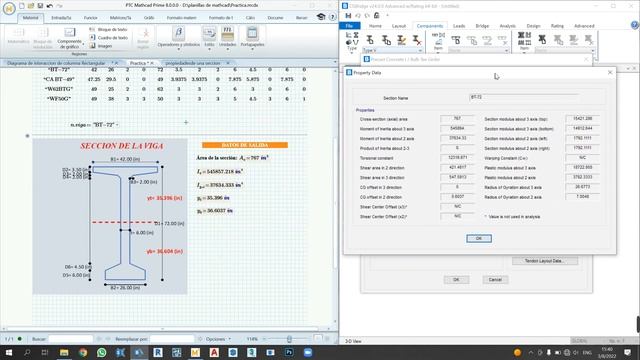Screen dimensions: 640x360
Task: Expand the Estilo dropdown arrow
Action: (x=209, y=49)
